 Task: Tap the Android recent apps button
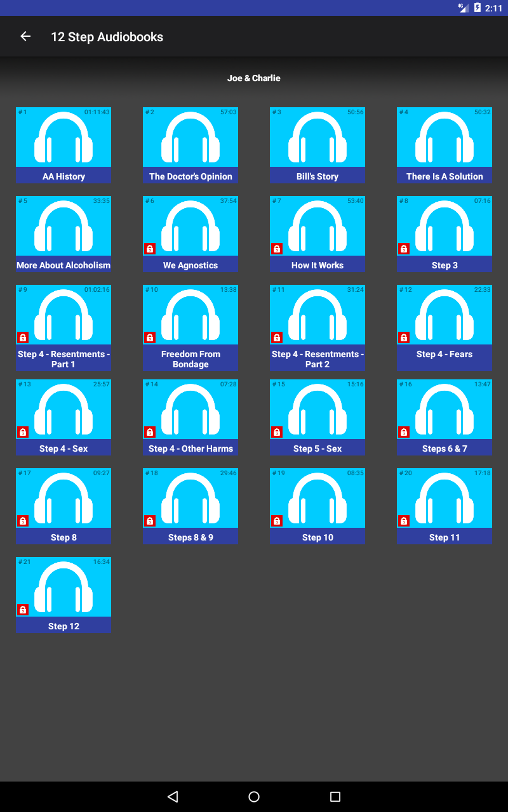(335, 797)
